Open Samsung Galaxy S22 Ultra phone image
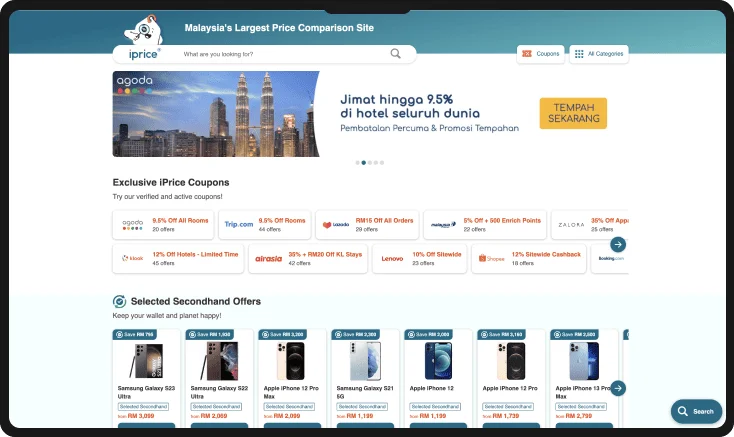734x437 pixels. (x=219, y=361)
